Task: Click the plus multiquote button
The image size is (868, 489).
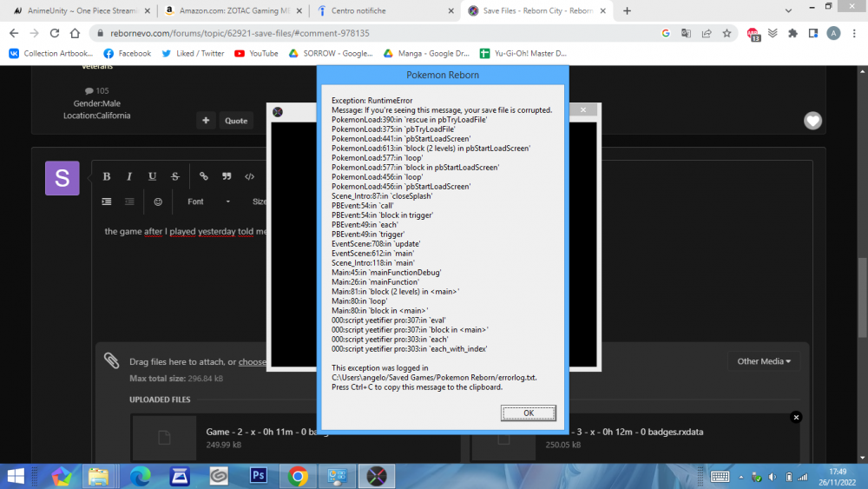Action: pyautogui.click(x=206, y=120)
